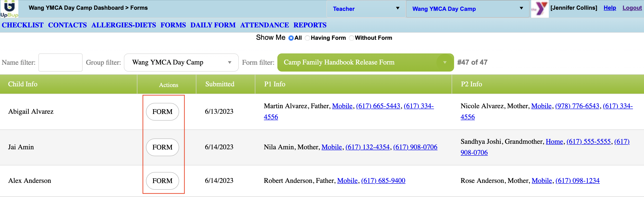Call Nila Amin at (617) 132-4354

[x=367, y=147]
